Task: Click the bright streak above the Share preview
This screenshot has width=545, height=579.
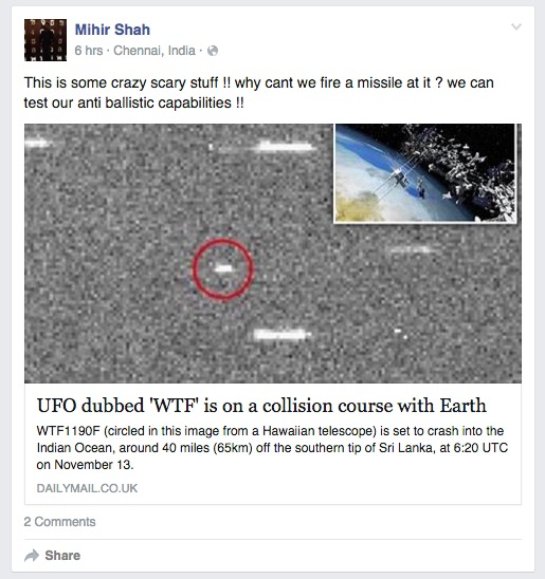Action: 282,335
